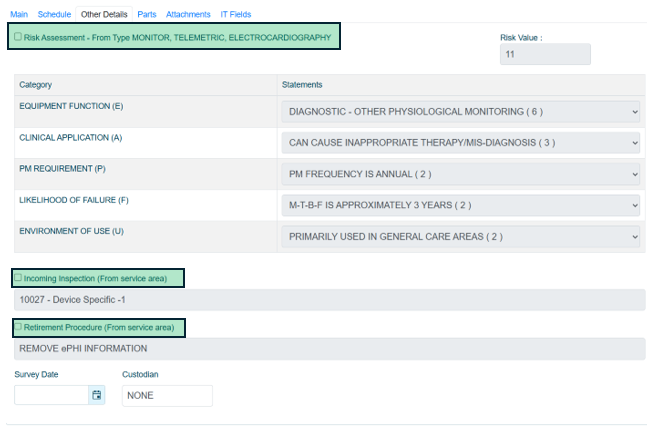Switch to the Main tab
The width and height of the screenshot is (647, 426).
click(18, 15)
